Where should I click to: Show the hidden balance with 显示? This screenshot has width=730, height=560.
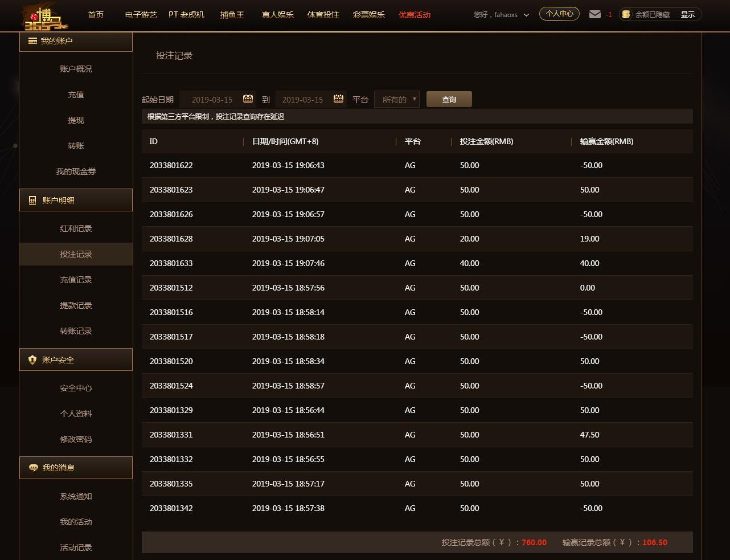(687, 15)
